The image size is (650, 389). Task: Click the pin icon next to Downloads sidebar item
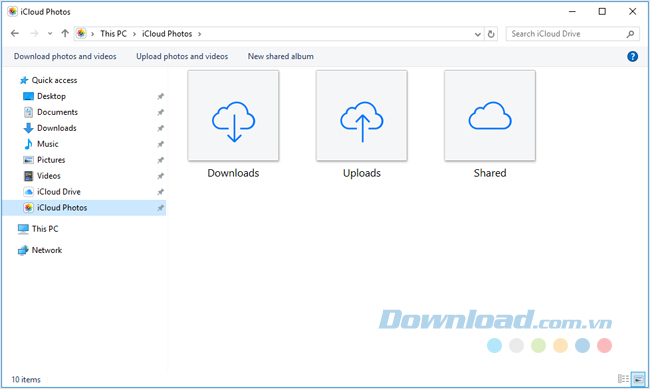(x=160, y=128)
